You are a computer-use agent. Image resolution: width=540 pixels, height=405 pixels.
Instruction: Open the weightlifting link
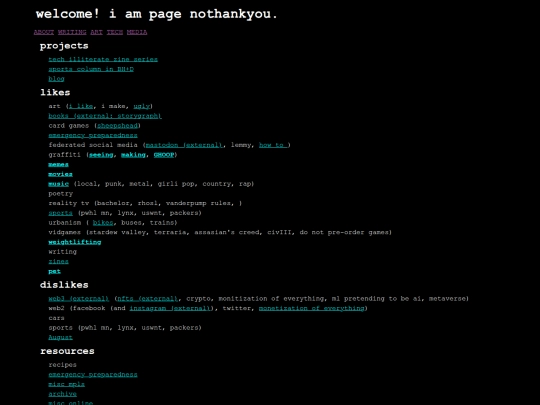(x=75, y=242)
